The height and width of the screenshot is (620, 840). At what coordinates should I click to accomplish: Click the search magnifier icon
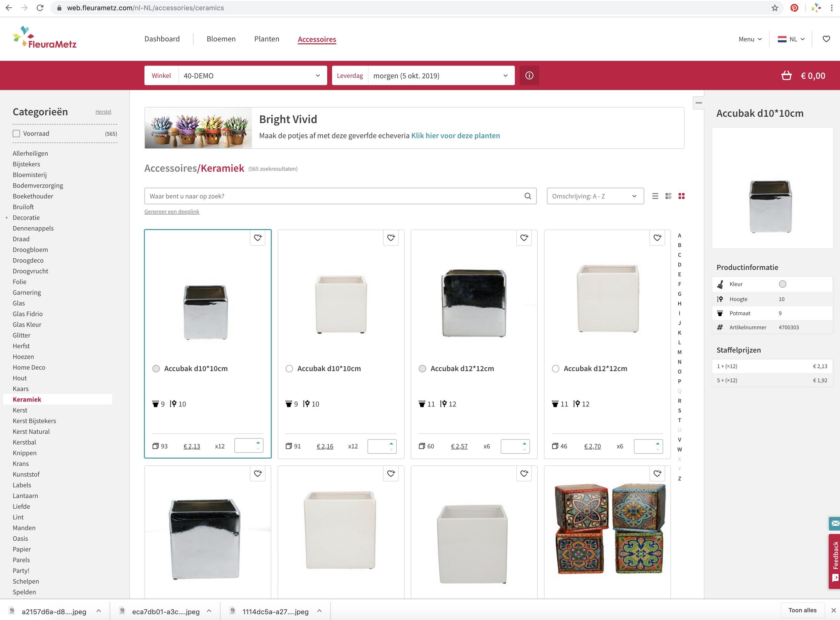(x=527, y=196)
